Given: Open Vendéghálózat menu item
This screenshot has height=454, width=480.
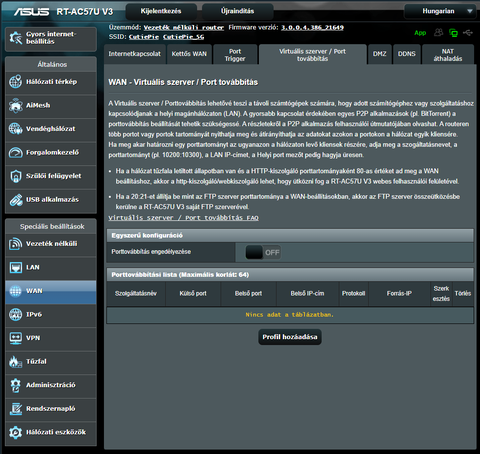Looking at the screenshot, I should [51, 129].
